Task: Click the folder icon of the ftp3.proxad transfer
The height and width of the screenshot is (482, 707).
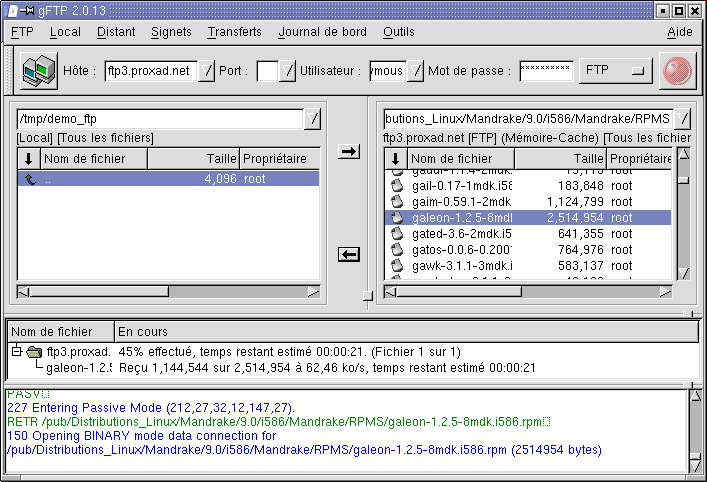Action: [x=34, y=352]
